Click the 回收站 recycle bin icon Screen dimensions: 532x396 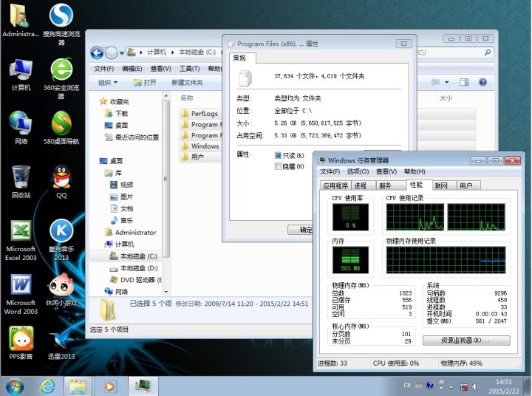pyautogui.click(x=20, y=178)
